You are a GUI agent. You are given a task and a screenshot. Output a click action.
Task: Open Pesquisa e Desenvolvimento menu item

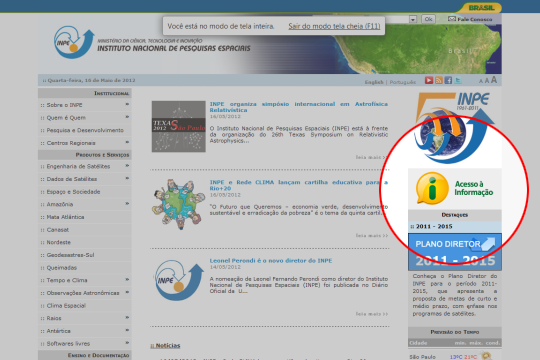coord(85,130)
